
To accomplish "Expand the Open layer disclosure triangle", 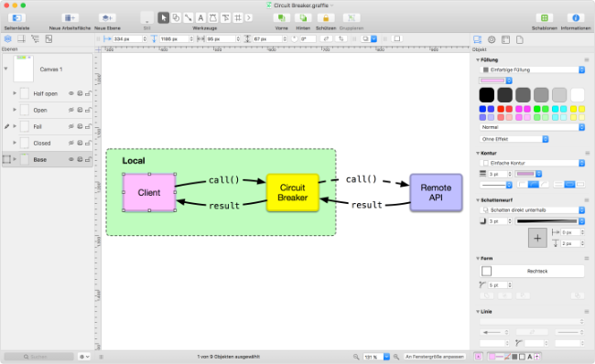I will click(x=15, y=110).
